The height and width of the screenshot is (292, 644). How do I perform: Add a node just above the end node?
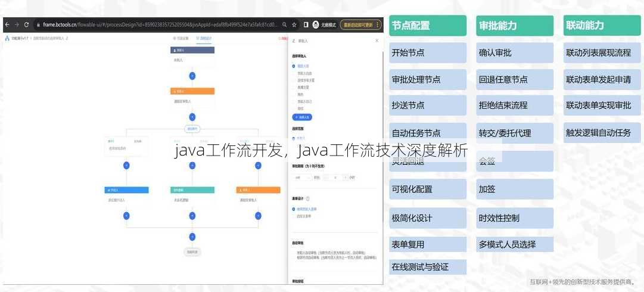tap(192, 237)
